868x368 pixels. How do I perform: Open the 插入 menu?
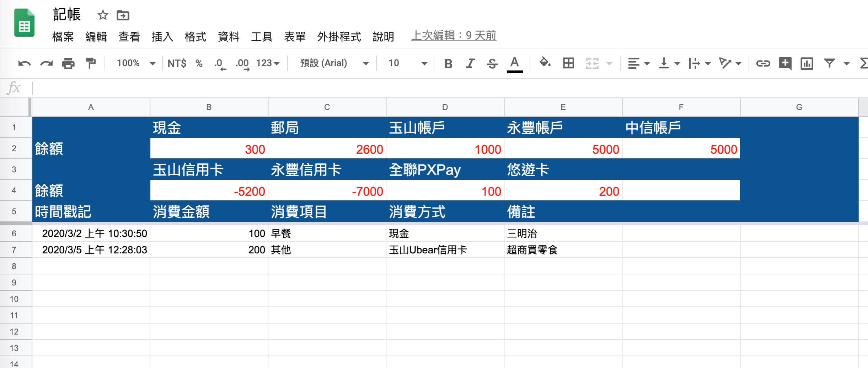[x=162, y=36]
